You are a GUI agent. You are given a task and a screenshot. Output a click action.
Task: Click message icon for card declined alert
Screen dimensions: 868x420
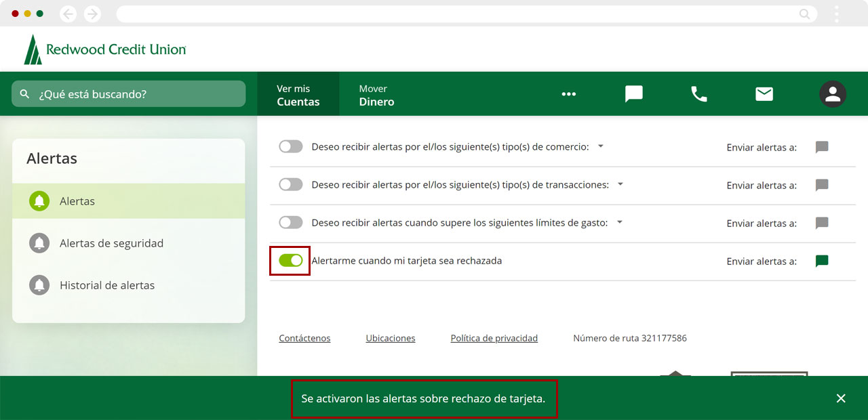[822, 261]
